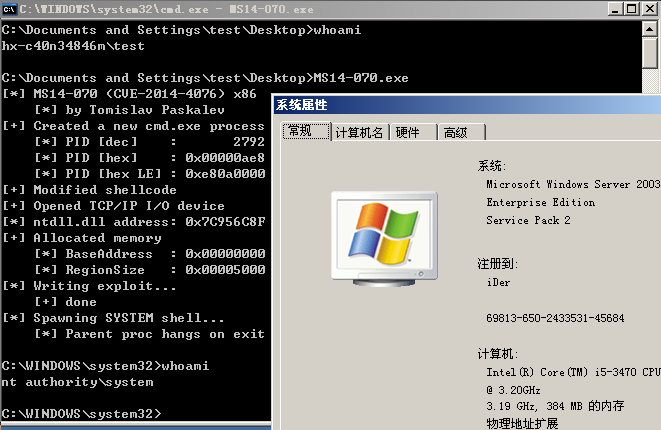Viewport: 661px width, 430px height.
Task: Click the last C:\WINDOWS\system32> prompt
Action: tap(81, 414)
